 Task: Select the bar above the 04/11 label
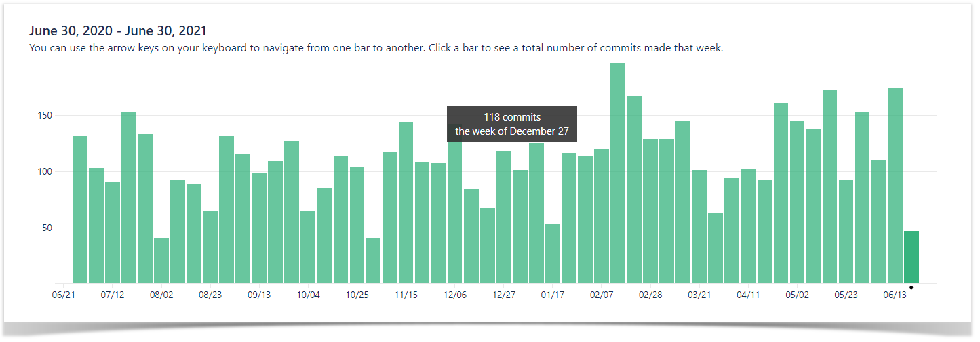[748, 226]
